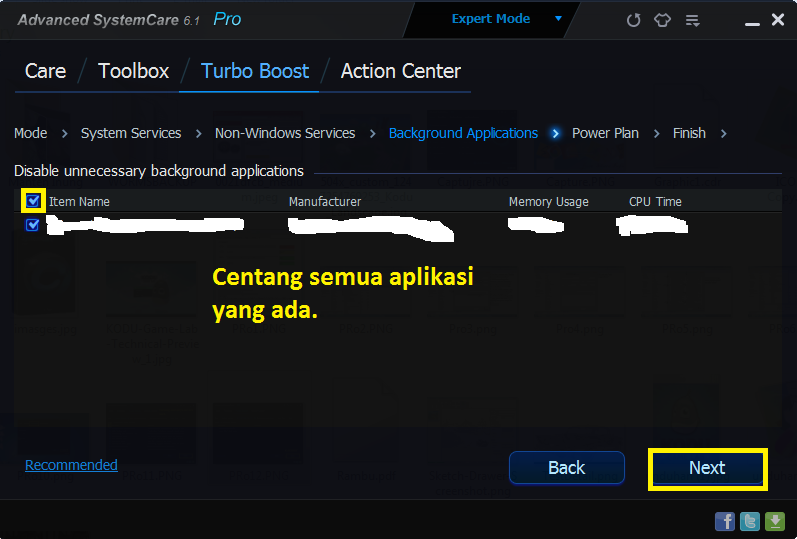Toggle the select-all checkbox beside Item Name
Viewport: 797px width, 539px height.
click(33, 201)
